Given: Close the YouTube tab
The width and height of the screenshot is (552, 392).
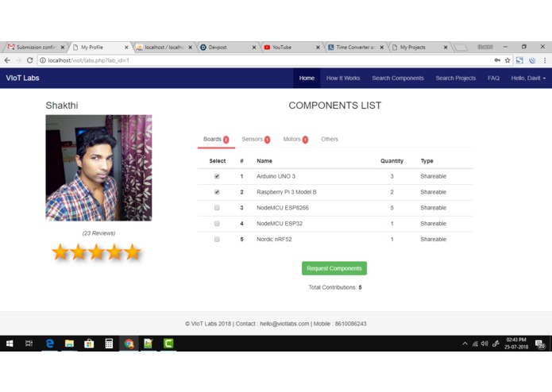Looking at the screenshot, I should click(x=318, y=47).
